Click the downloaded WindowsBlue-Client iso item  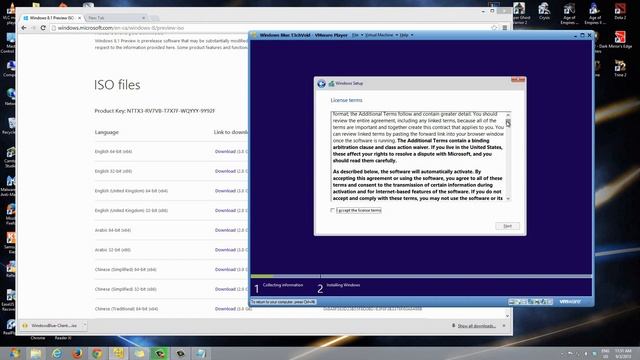click(x=50, y=326)
